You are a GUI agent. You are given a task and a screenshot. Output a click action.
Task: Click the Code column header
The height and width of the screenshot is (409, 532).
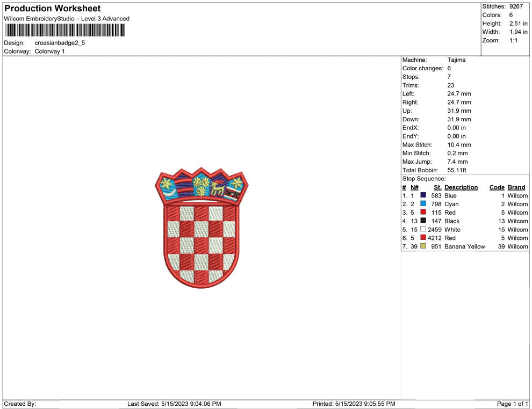[496, 187]
